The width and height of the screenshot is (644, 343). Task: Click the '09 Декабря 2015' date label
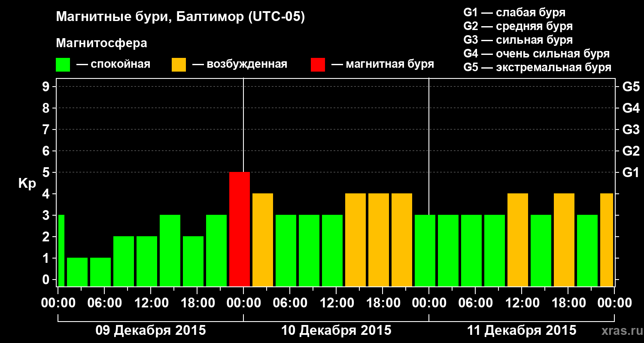click(151, 331)
